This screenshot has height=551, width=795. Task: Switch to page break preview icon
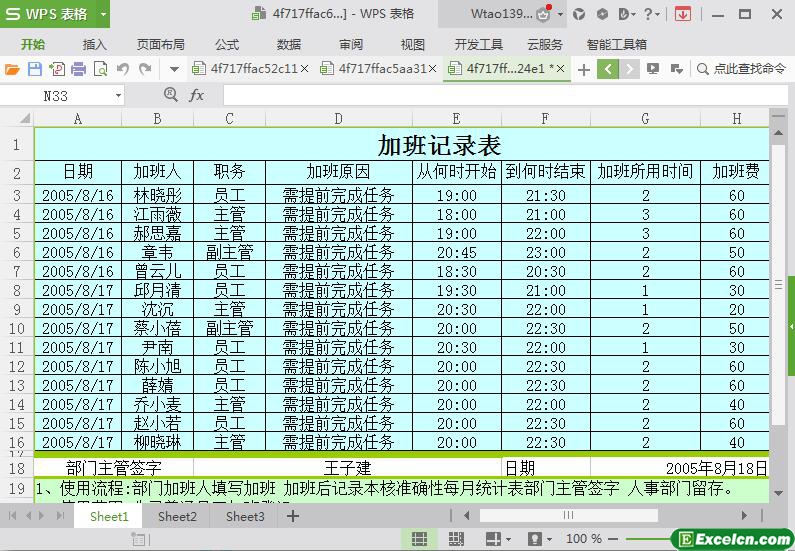[x=456, y=539]
